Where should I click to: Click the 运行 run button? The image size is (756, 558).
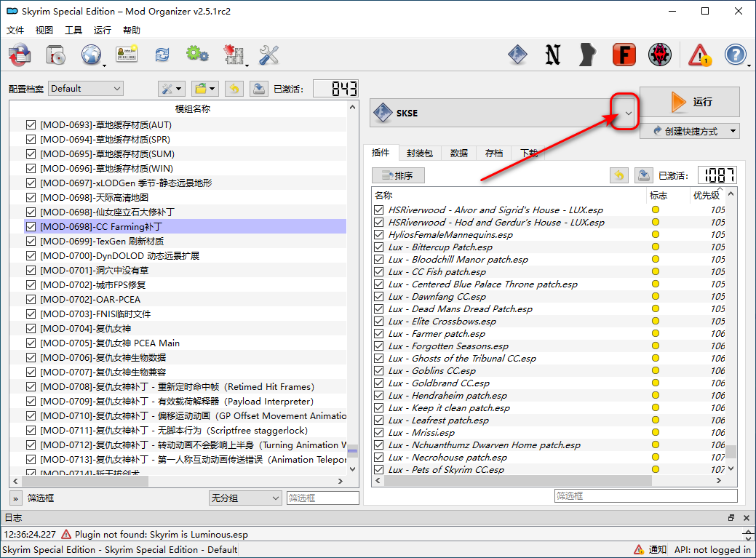coord(690,102)
